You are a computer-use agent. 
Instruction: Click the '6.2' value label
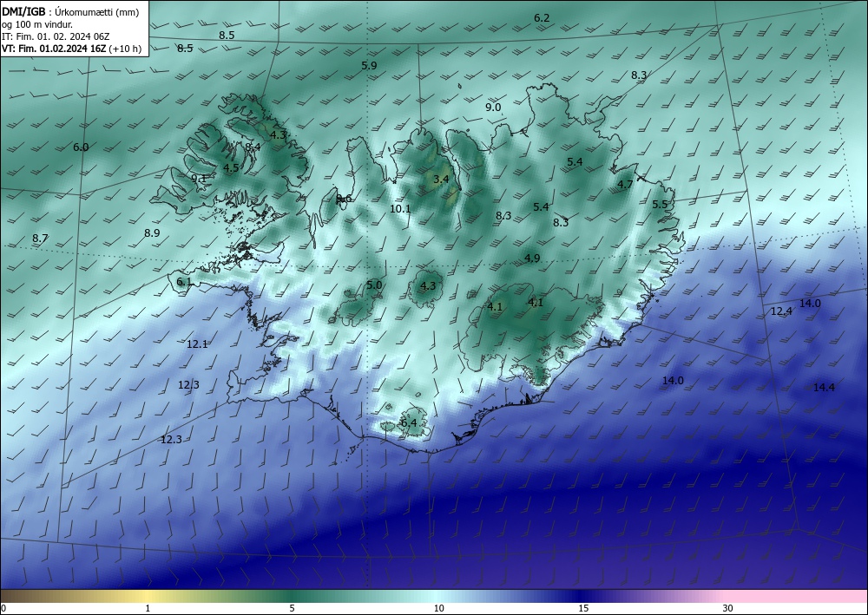[x=542, y=18]
